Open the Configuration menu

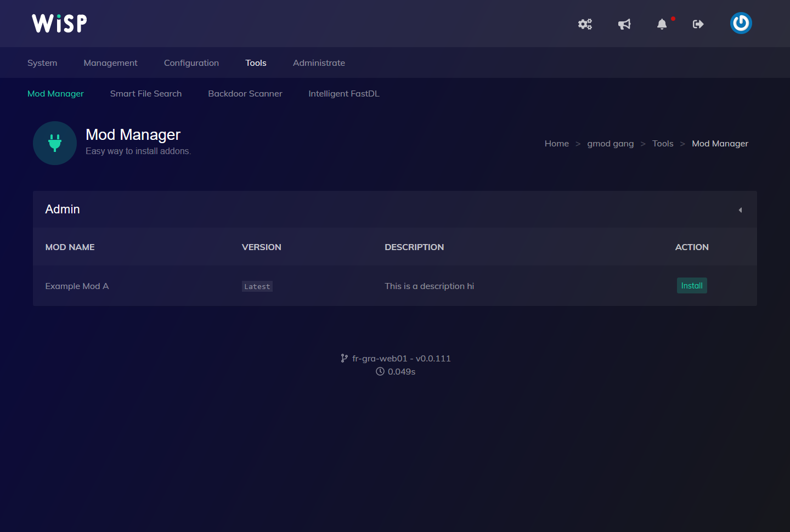[x=191, y=63]
